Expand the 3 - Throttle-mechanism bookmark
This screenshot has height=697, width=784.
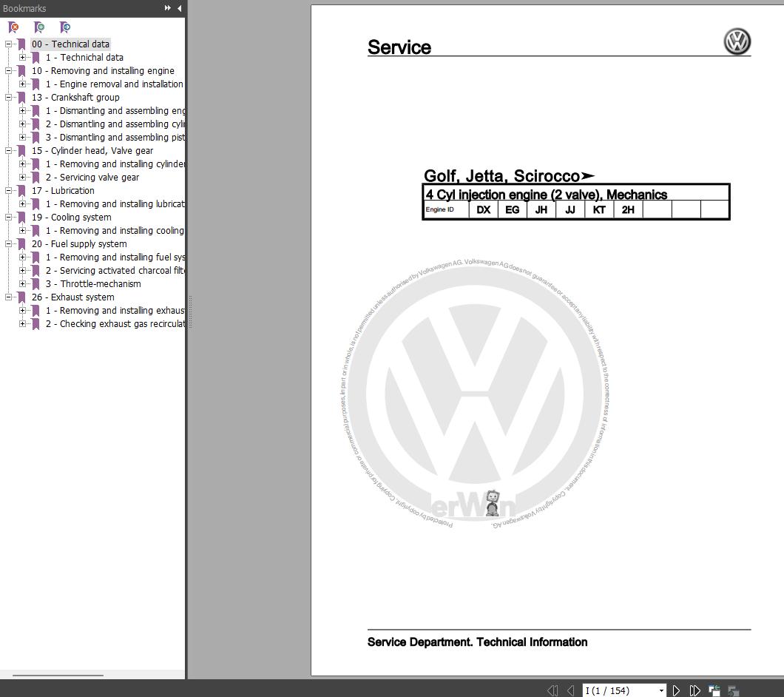tap(22, 283)
